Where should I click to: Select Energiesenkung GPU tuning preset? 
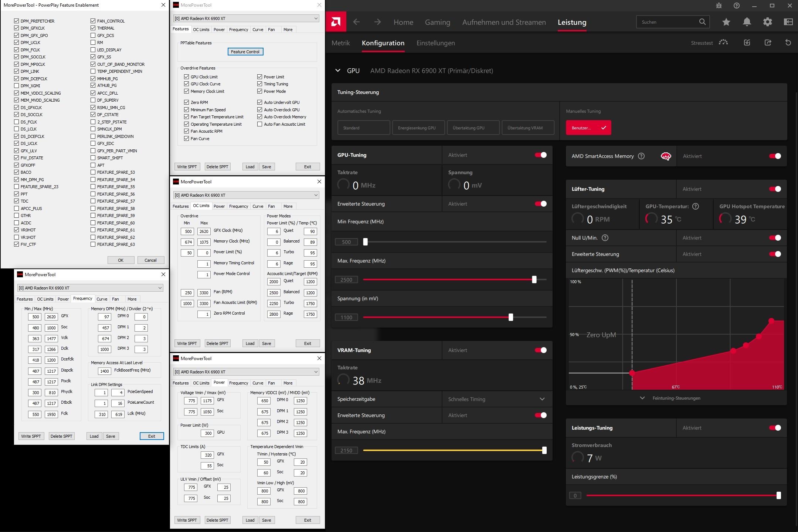(418, 128)
